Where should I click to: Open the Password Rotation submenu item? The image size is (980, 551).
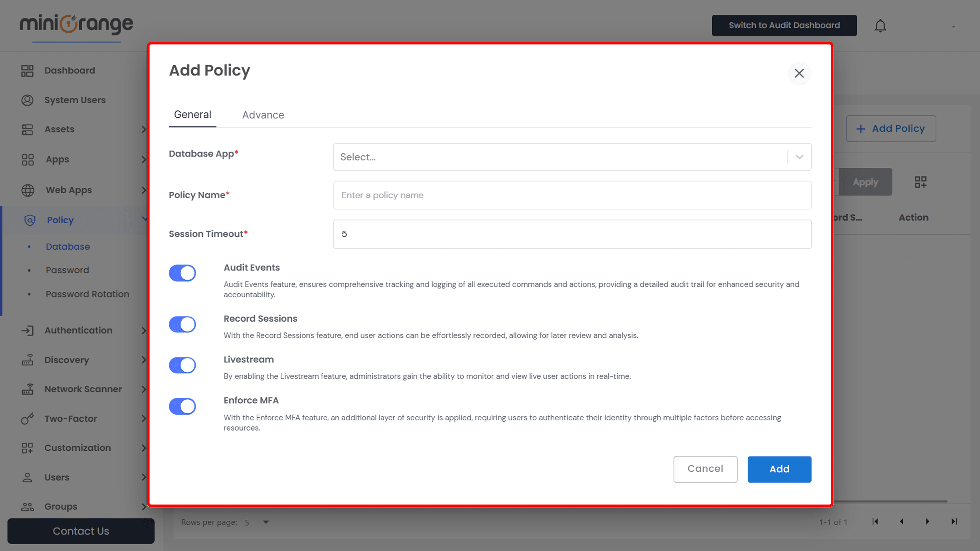point(87,294)
